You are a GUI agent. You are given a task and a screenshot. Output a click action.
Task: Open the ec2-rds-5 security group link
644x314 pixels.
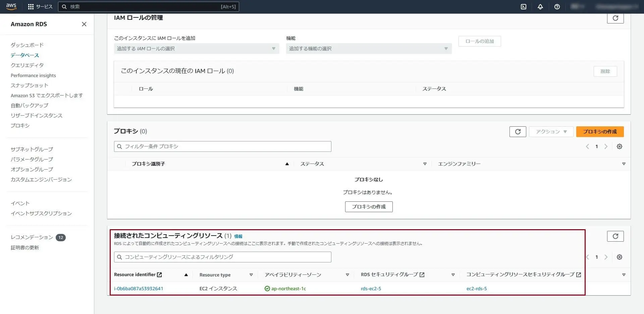(477, 289)
